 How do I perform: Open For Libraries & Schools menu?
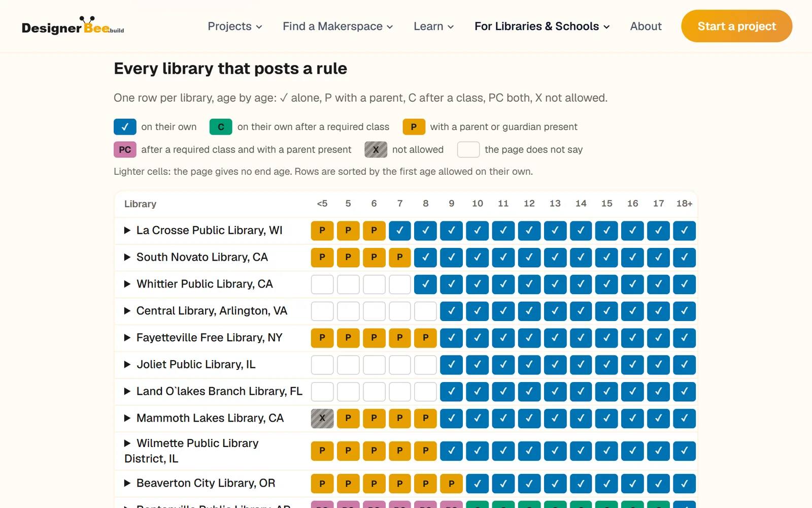[542, 26]
